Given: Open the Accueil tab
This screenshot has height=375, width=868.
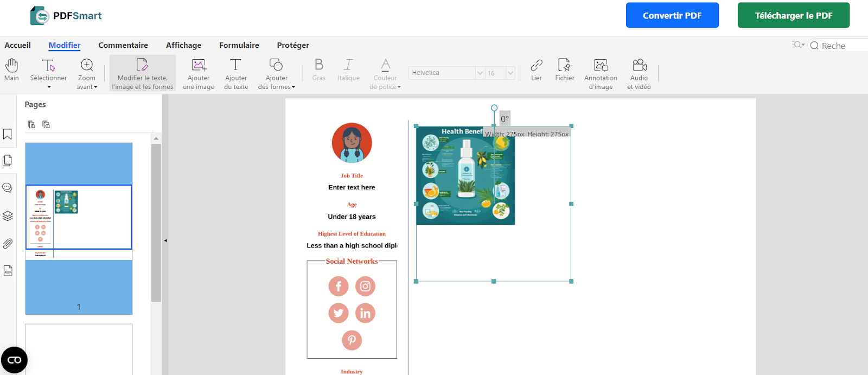Looking at the screenshot, I should point(17,45).
